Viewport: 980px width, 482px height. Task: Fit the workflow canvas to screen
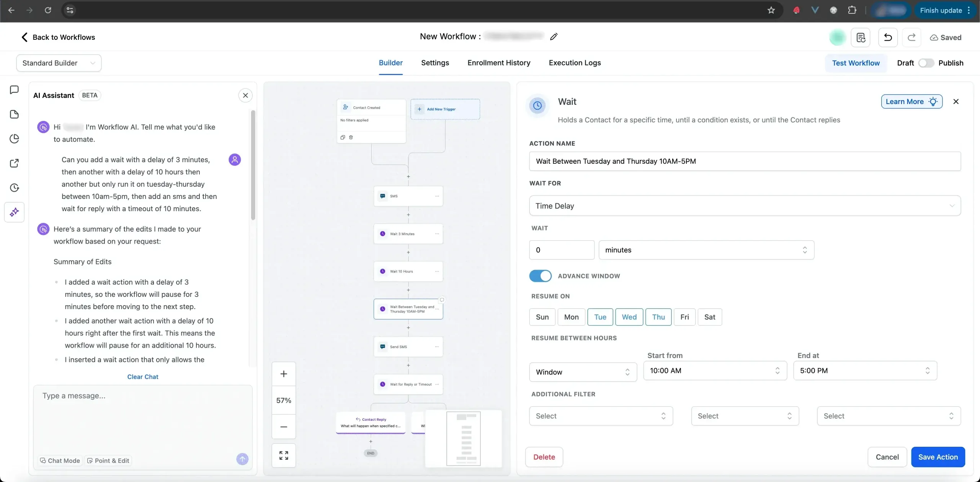pos(283,455)
